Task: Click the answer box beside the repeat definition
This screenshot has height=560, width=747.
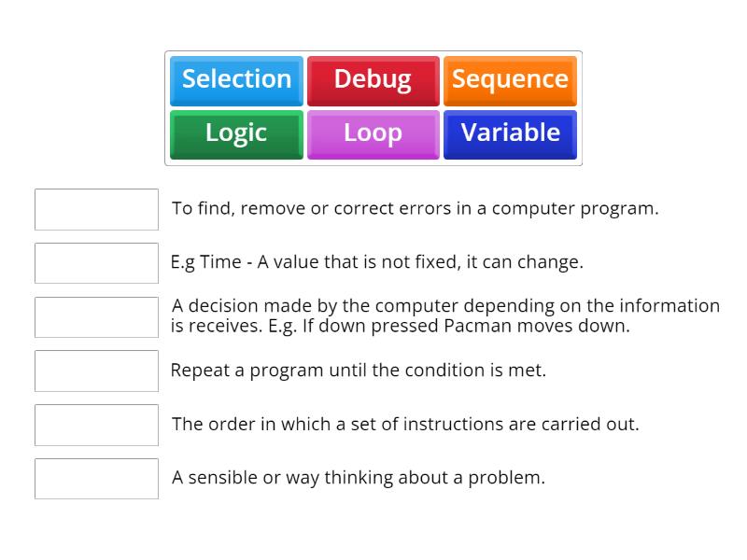Action: tap(96, 371)
